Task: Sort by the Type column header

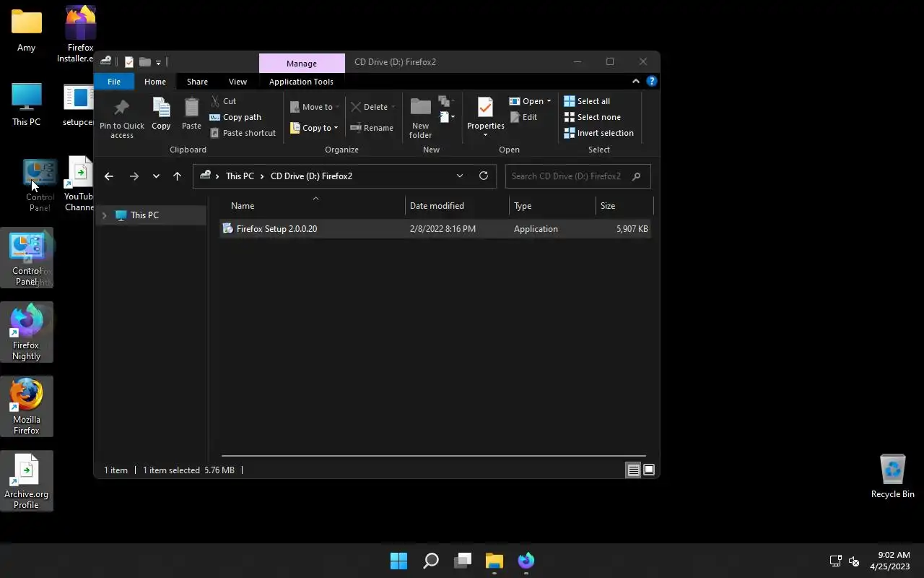Action: [552, 206]
